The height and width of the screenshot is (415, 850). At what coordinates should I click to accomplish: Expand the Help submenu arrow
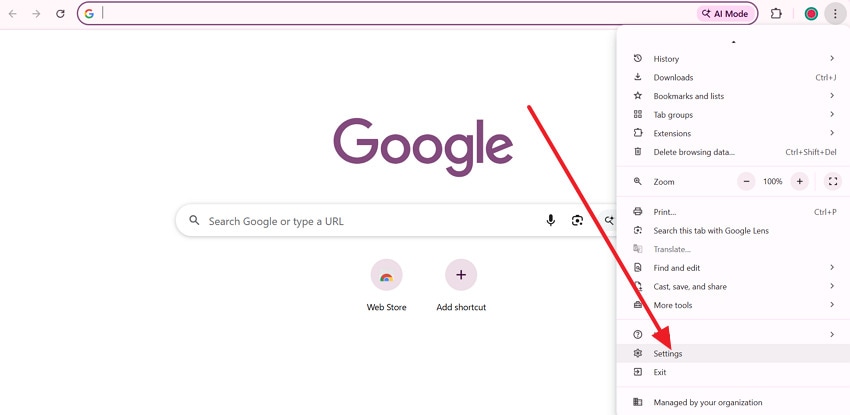pyautogui.click(x=832, y=335)
